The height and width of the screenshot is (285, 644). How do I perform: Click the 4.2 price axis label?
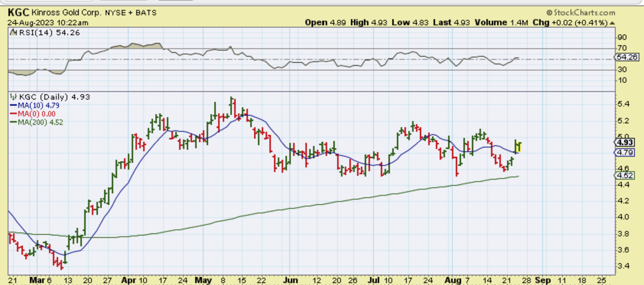[x=623, y=201]
